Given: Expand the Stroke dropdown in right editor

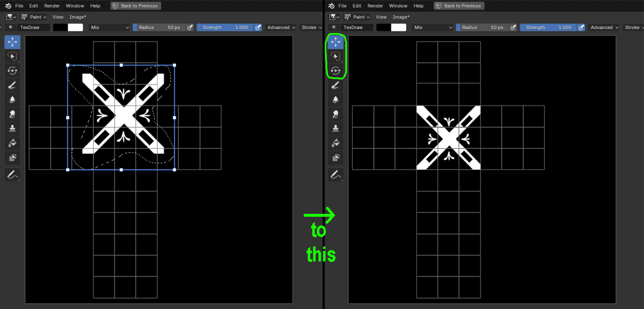Looking at the screenshot, I should 634,27.
